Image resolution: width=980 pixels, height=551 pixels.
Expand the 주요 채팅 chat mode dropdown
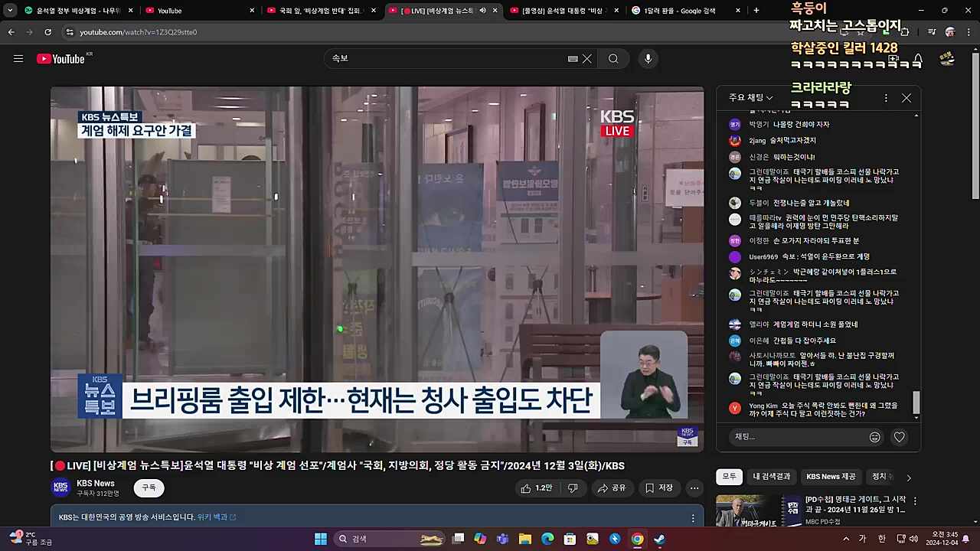pos(751,98)
